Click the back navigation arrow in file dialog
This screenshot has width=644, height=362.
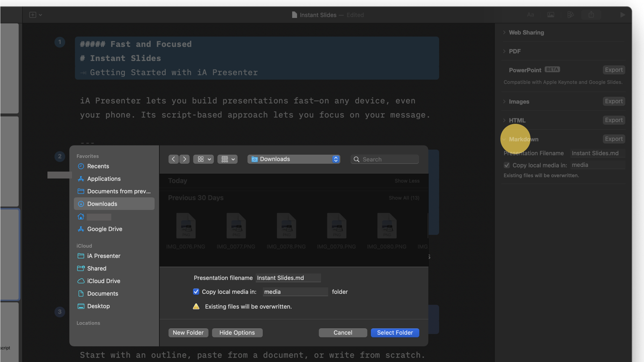[x=173, y=159]
